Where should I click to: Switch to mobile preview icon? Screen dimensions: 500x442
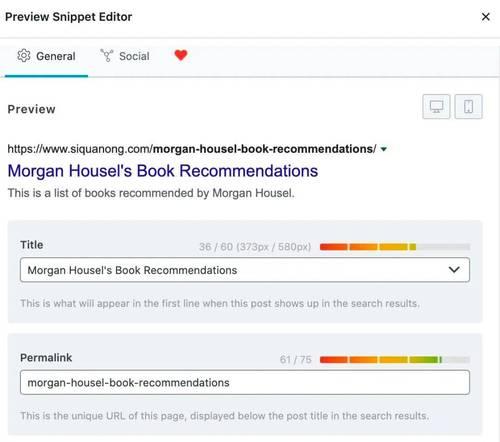coord(468,107)
